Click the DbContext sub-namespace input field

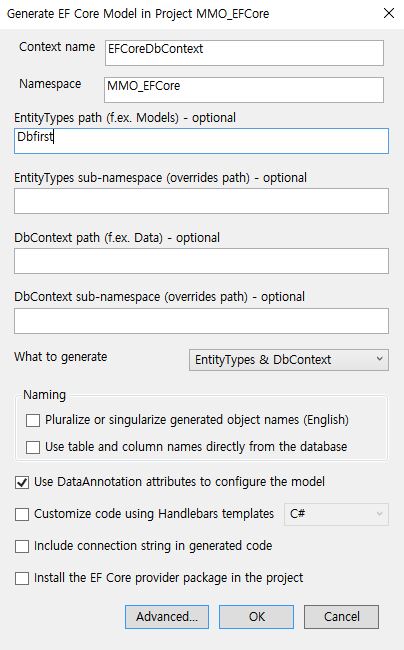(201, 321)
